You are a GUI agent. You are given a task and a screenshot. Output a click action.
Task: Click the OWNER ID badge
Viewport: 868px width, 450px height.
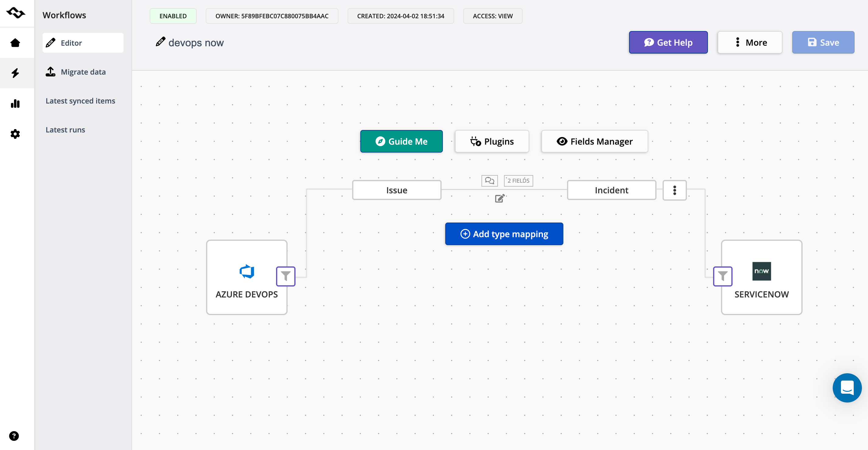pyautogui.click(x=271, y=16)
